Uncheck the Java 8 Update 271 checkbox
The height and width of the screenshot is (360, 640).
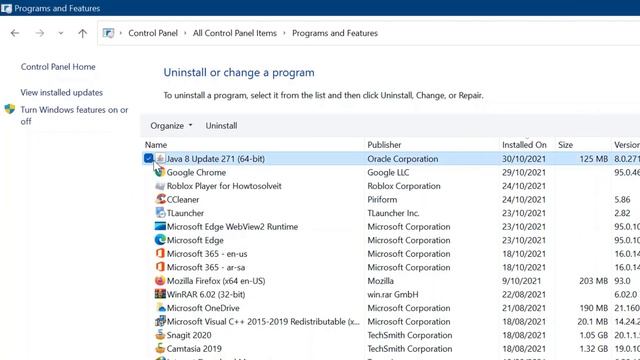(149, 158)
